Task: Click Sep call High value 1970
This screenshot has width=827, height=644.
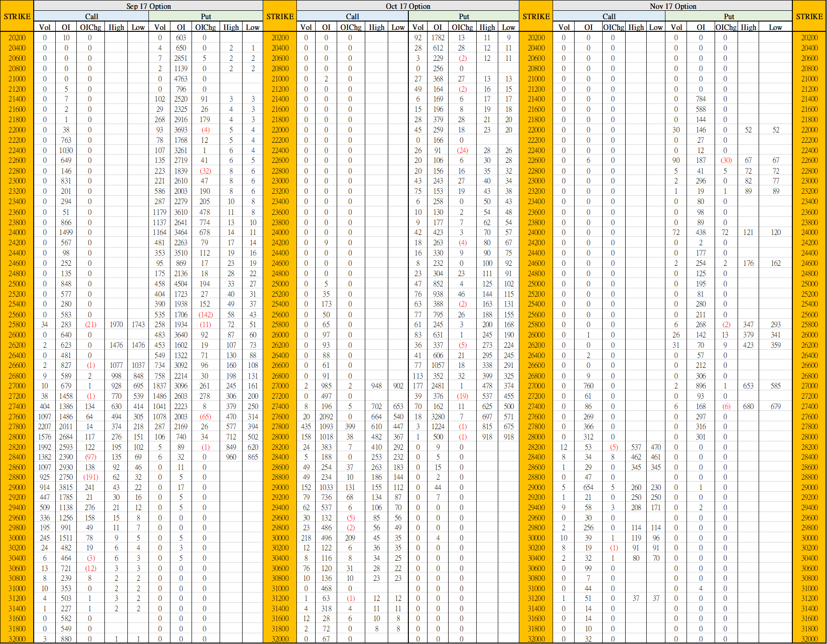Action: pos(116,324)
